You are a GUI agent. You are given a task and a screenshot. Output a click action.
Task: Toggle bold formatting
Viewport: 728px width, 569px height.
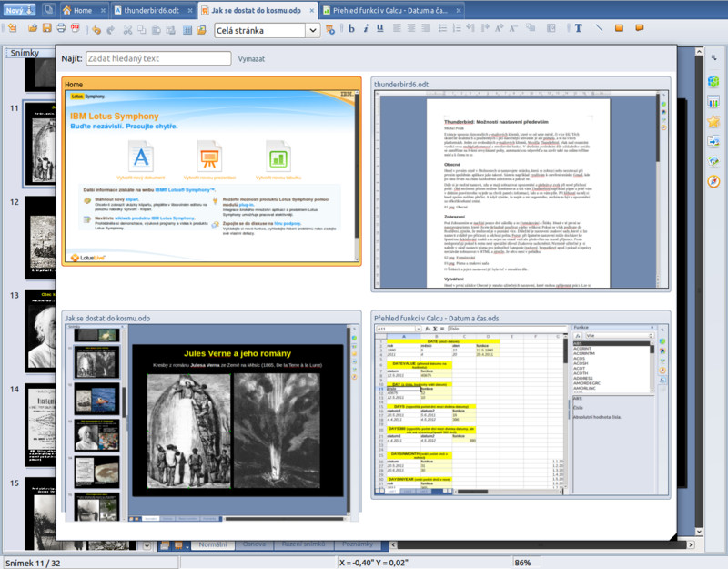351,28
